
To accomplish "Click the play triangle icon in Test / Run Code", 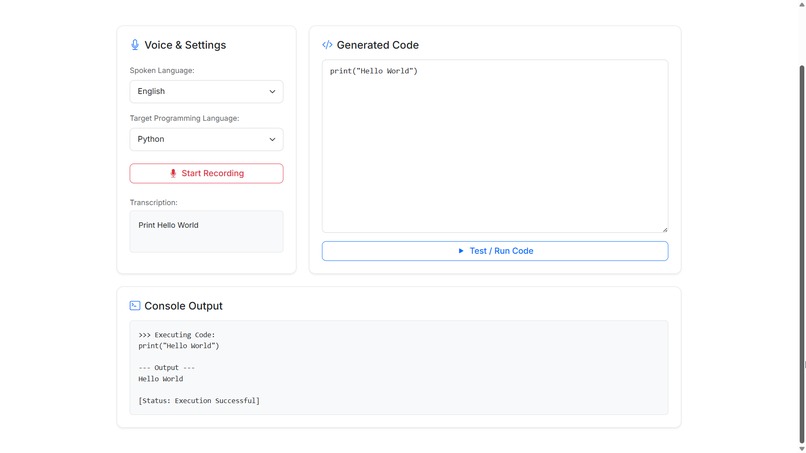I will click(x=461, y=251).
